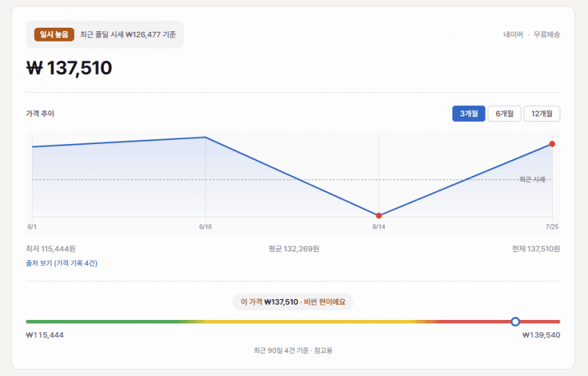Click the red 6/14 lowest data point

click(379, 215)
